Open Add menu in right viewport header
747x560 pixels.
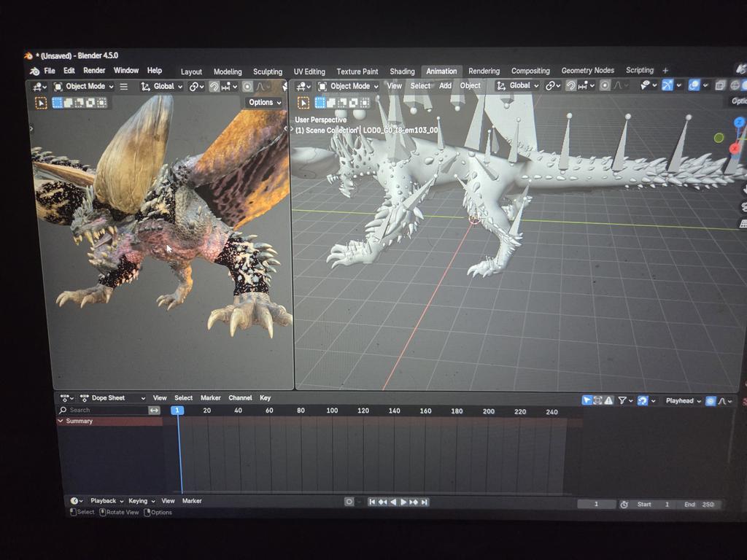445,86
